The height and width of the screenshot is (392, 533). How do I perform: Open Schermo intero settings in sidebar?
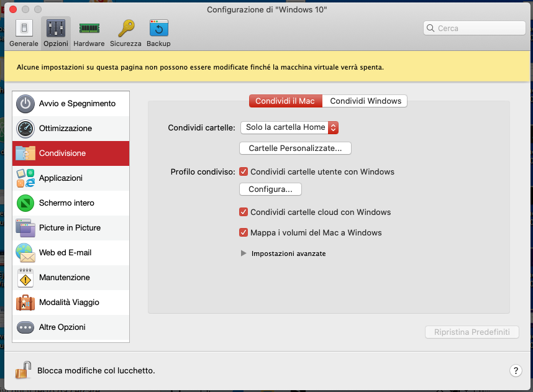[x=71, y=203]
